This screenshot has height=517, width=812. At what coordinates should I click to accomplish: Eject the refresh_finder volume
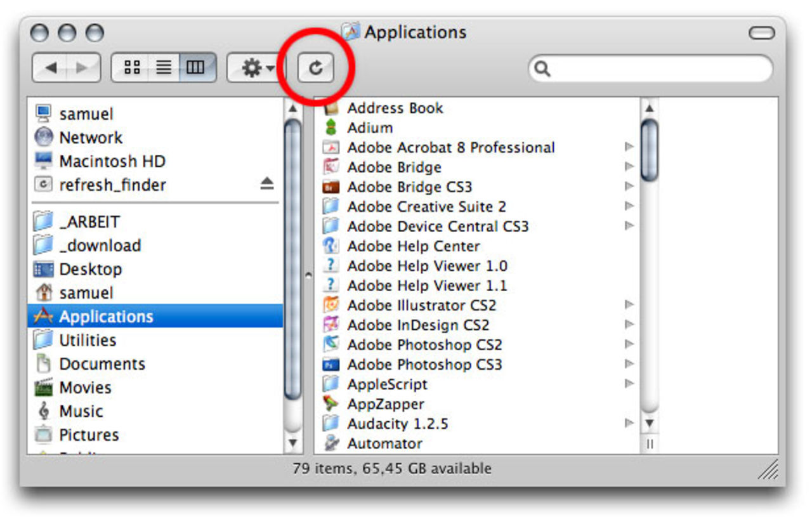pos(267,185)
